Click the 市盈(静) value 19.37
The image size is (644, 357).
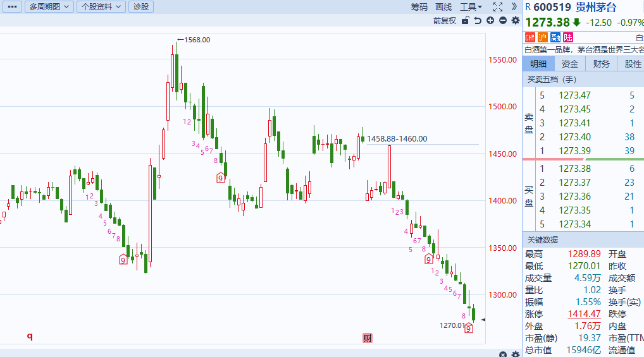click(590, 337)
